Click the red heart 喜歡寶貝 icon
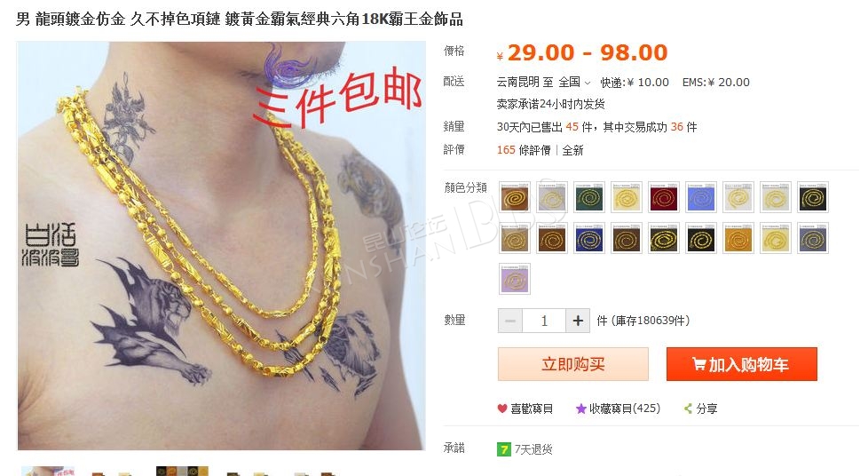The width and height of the screenshot is (868, 476). (502, 409)
